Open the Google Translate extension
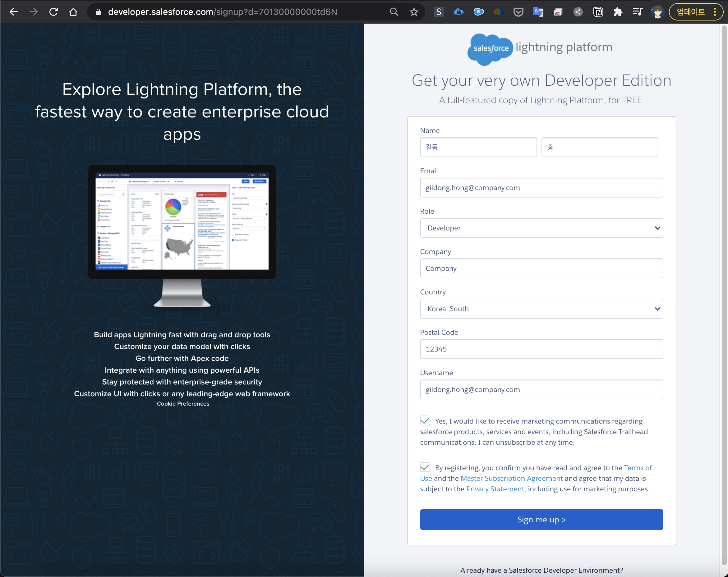Viewport: 728px width, 577px height. coord(538,12)
